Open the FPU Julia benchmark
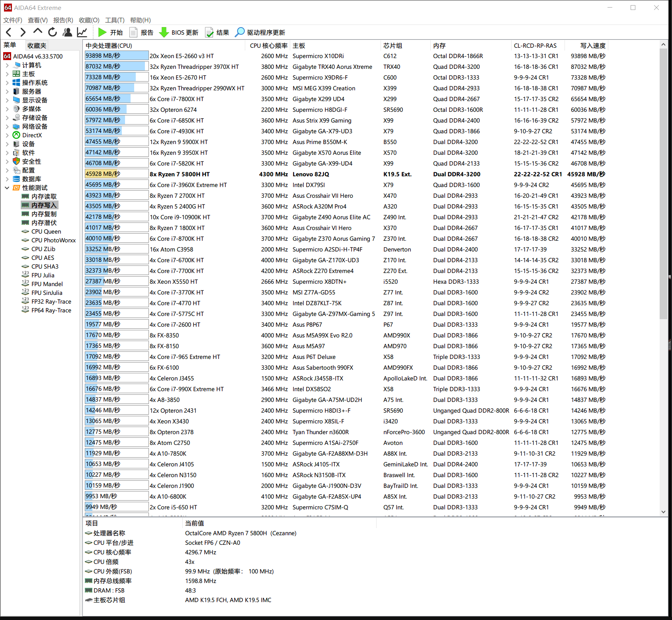 click(38, 275)
